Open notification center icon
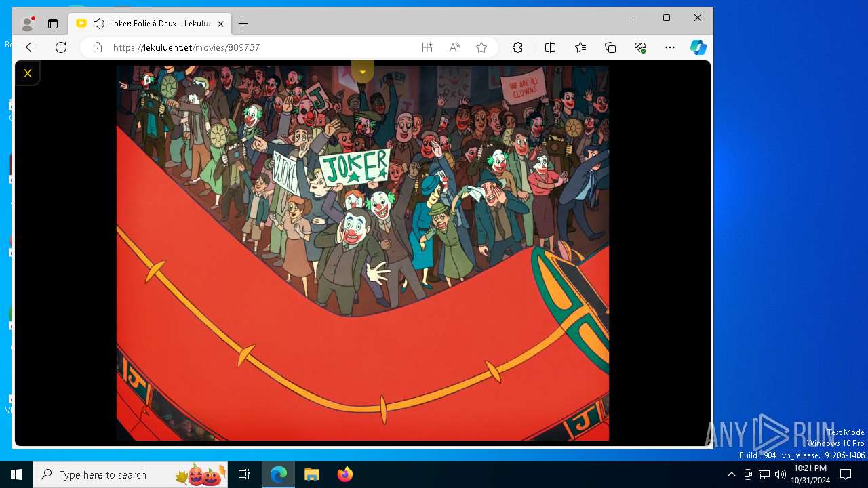Screen dimensions: 868x488 click(846, 474)
